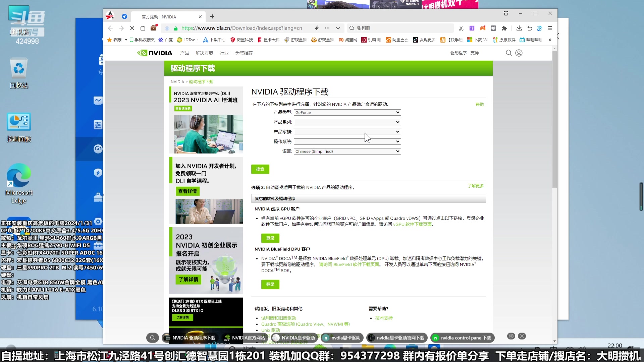Open the 帮助 link on the right
The width and height of the screenshot is (644, 362).
[x=479, y=104]
